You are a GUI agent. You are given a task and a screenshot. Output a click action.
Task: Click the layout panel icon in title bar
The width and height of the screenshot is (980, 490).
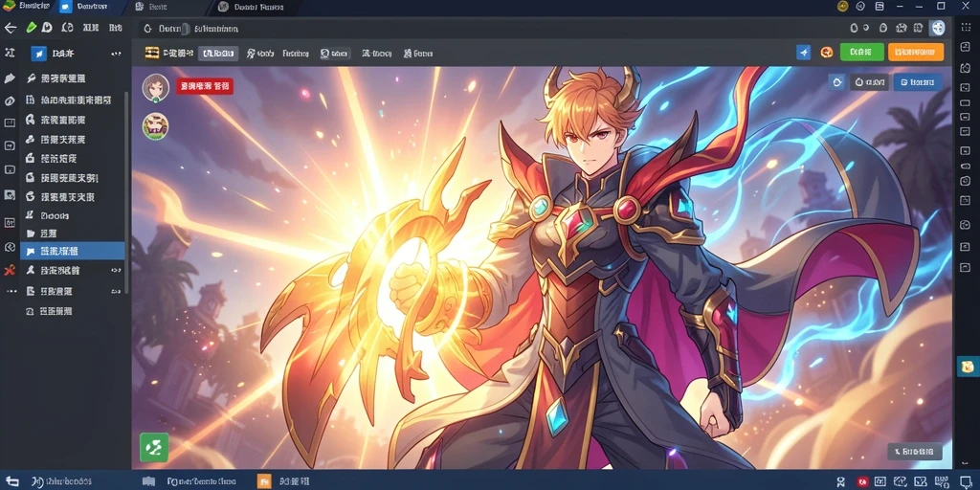click(x=880, y=7)
